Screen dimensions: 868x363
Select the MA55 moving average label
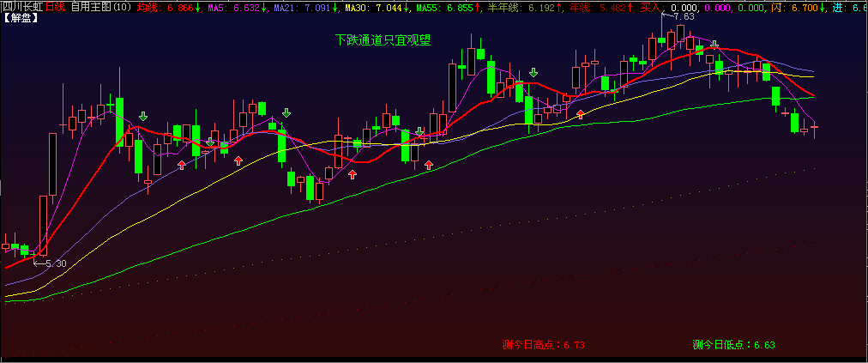click(x=428, y=7)
